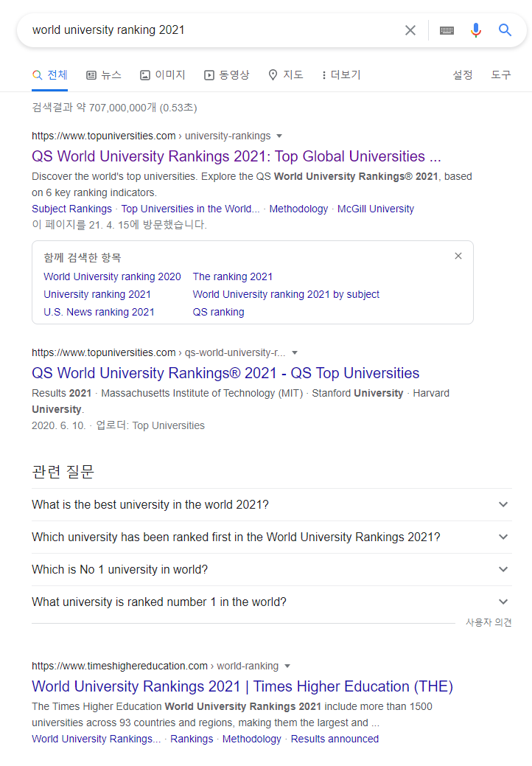Open the McGill University sitelink

coord(376,209)
